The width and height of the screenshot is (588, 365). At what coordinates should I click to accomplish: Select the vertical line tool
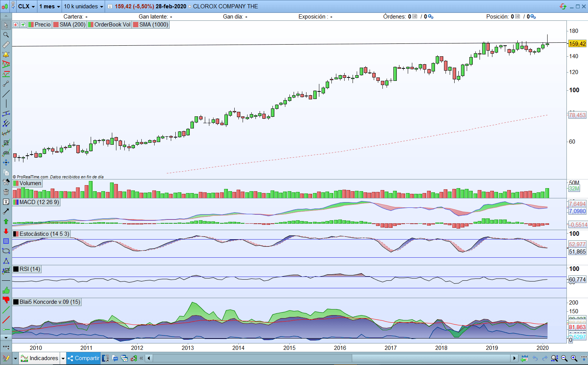[6, 104]
